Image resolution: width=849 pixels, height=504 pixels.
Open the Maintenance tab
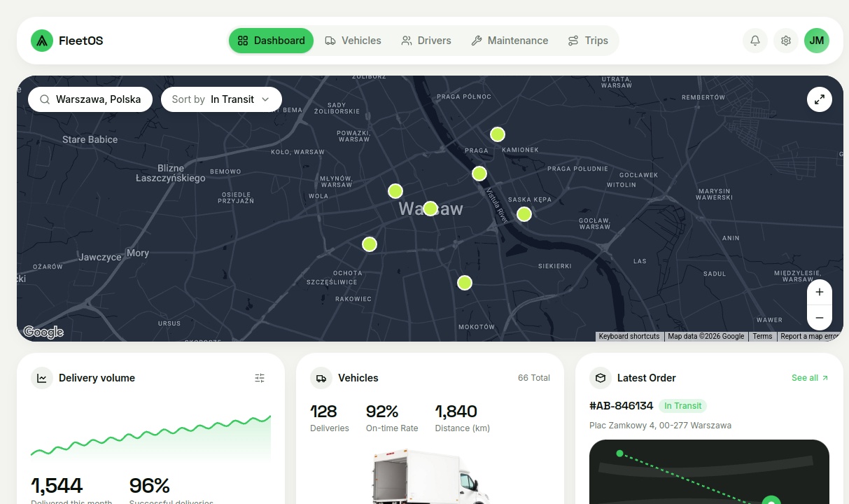point(510,41)
